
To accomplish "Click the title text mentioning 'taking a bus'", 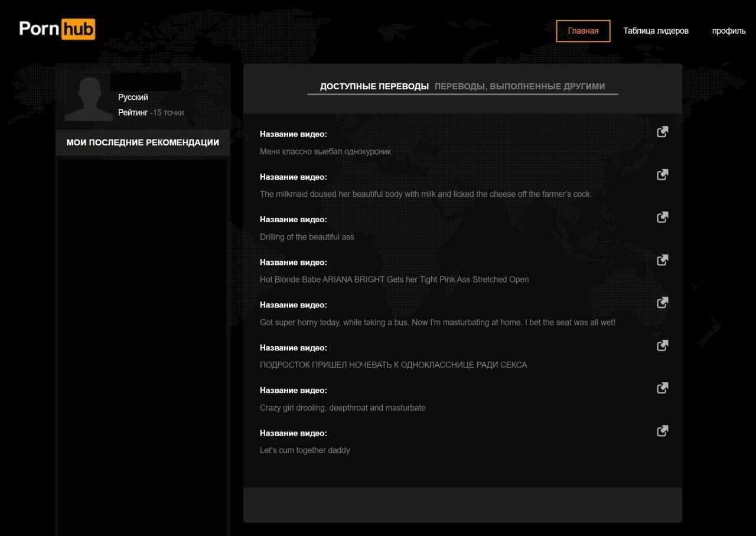I will click(437, 322).
